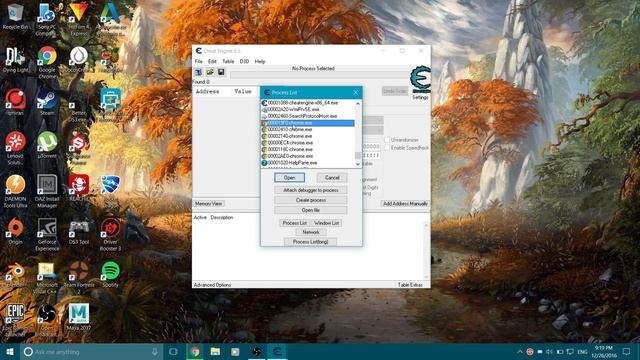This screenshot has height=360, width=640.
Task: Open the Table menu
Action: point(228,61)
